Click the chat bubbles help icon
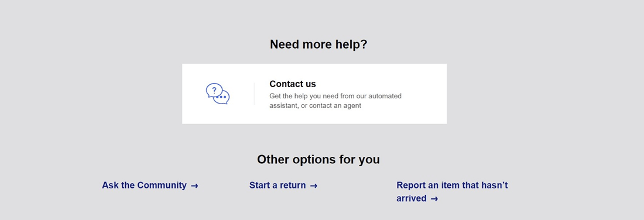644x220 pixels. click(x=218, y=94)
